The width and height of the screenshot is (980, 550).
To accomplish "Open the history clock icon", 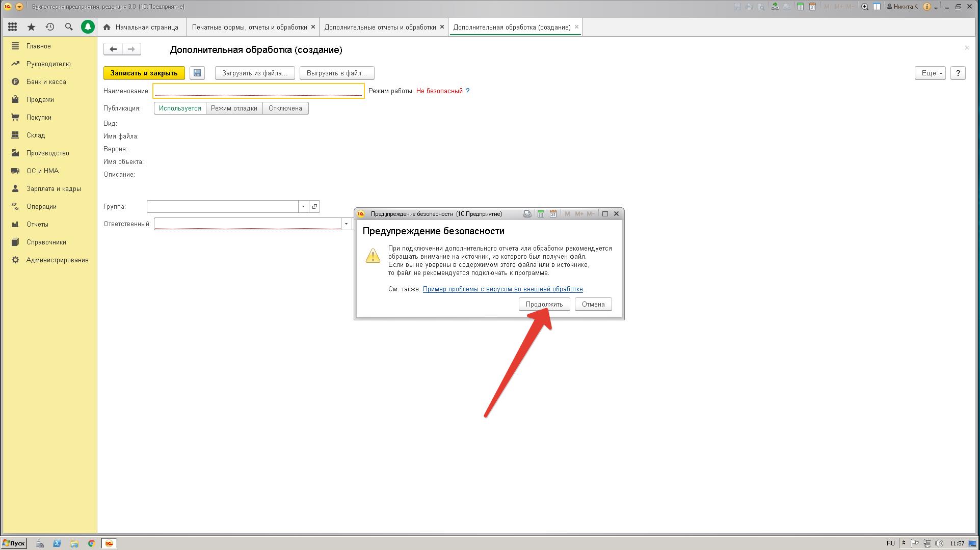I will point(50,27).
